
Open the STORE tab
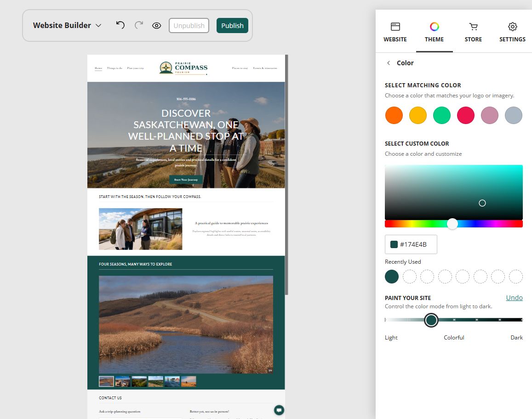point(473,32)
